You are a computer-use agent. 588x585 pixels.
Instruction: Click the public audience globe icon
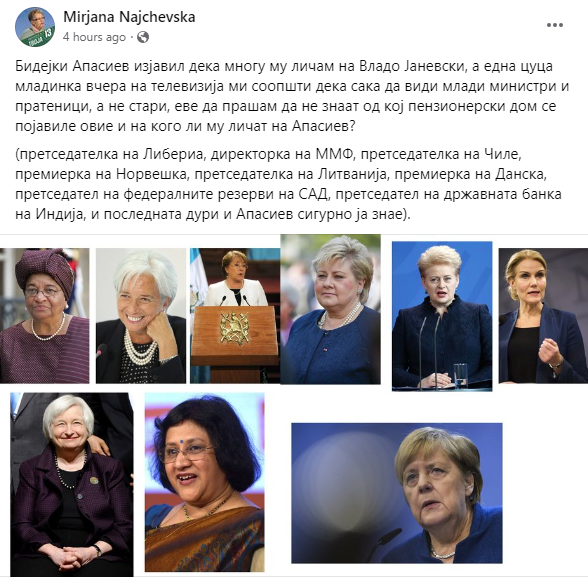pos(143,37)
